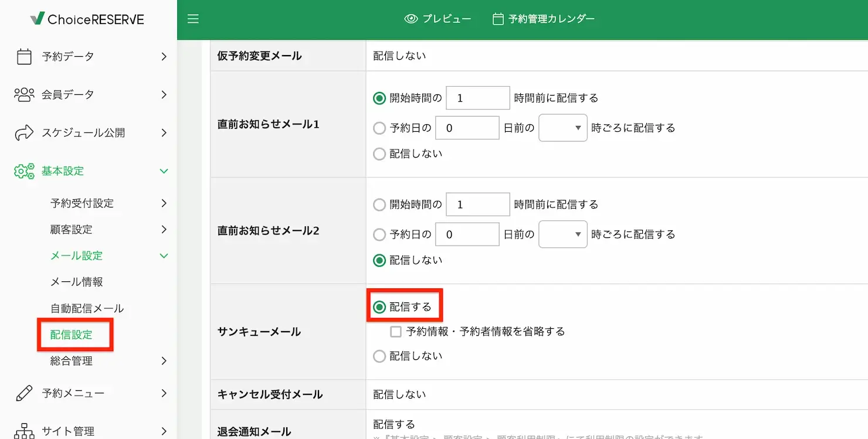This screenshot has width=868, height=439.
Task: Click the ChoiceRESERVE logo
Action: tap(87, 19)
